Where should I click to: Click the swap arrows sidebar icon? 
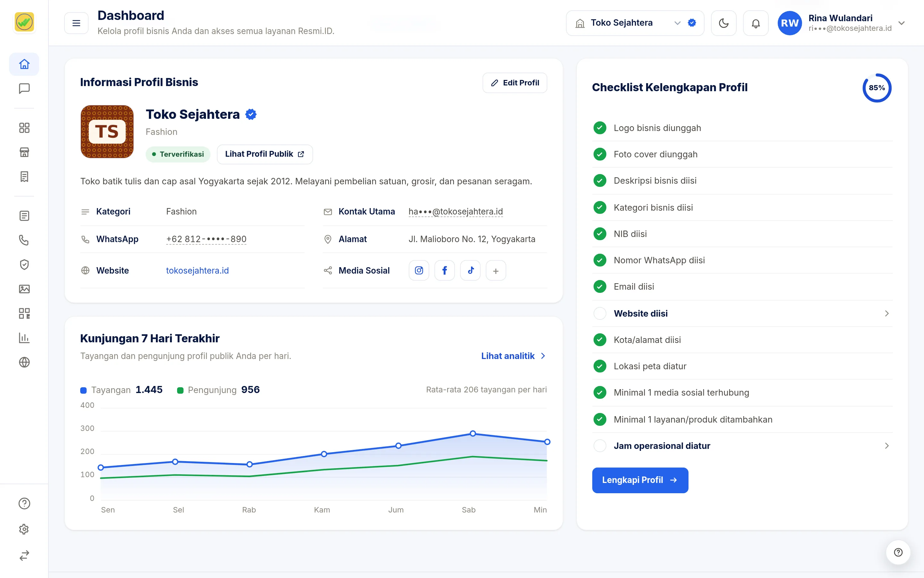pyautogui.click(x=24, y=556)
